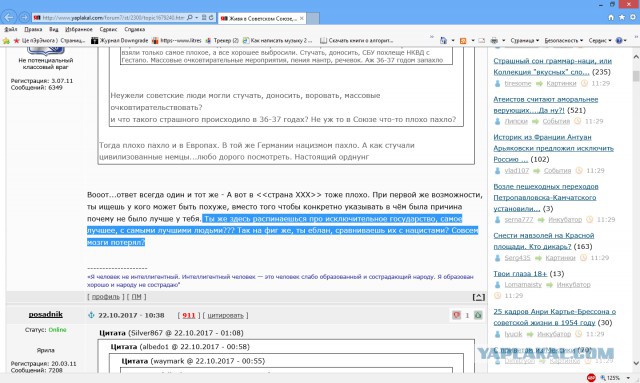This screenshot has height=383, width=640.
Task: Click the search magnifier in the address bar
Action: (x=190, y=18)
